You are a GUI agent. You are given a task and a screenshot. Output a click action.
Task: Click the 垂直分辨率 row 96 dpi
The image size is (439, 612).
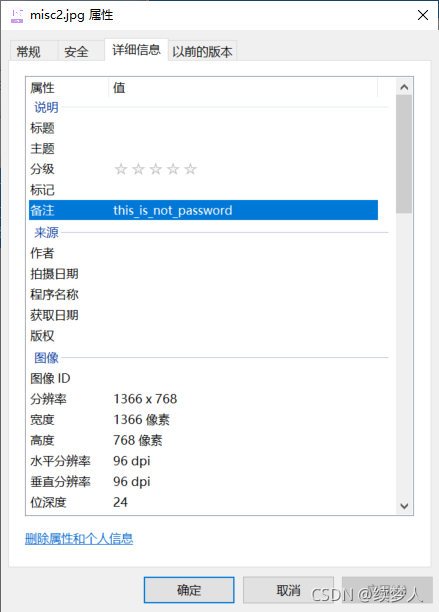point(203,482)
